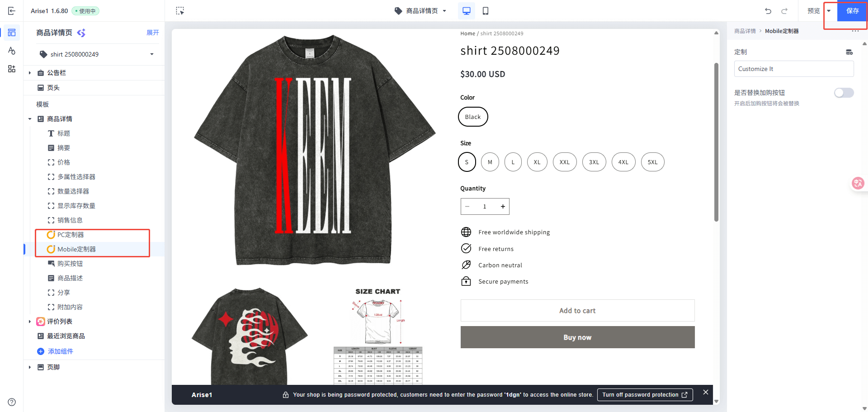The width and height of the screenshot is (868, 412).
Task: Click the undo arrow icon
Action: click(x=768, y=11)
